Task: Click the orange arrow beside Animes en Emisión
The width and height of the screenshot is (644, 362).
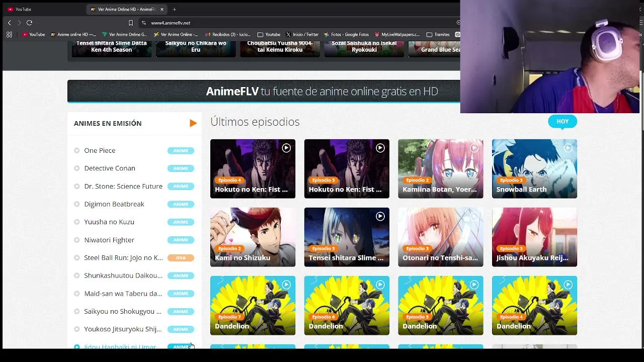Action: (193, 123)
